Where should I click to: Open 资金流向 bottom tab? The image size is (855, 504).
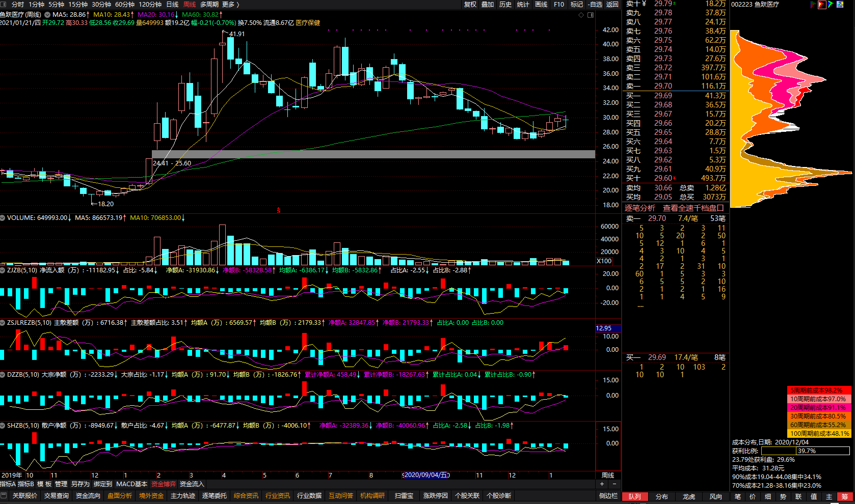tap(88, 496)
